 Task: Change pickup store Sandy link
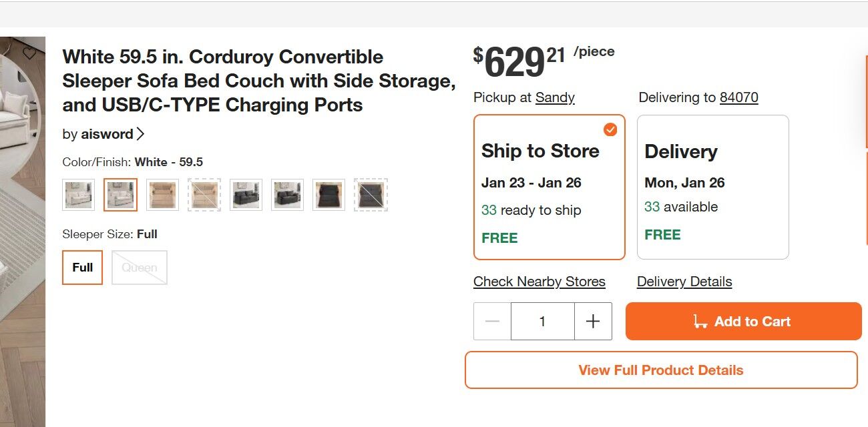tap(555, 97)
